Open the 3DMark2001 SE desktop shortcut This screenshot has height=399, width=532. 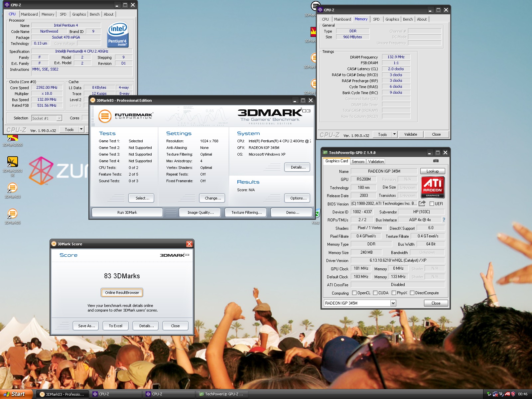12,162
